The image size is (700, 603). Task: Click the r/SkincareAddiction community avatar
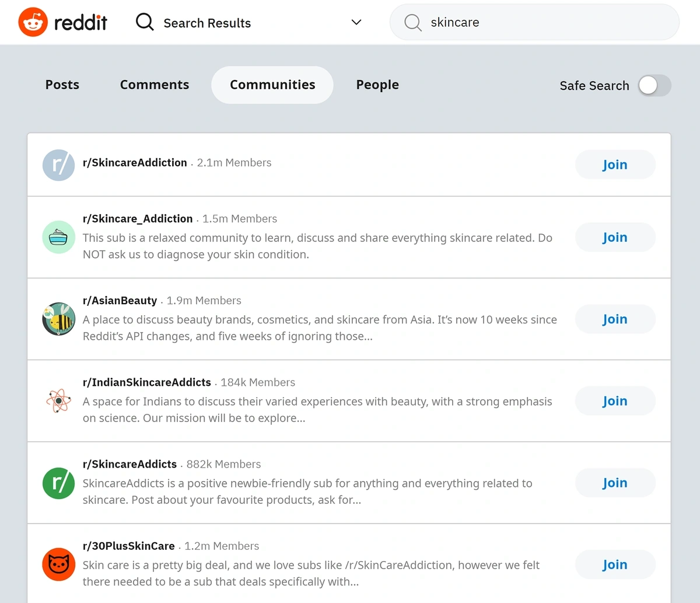coord(59,165)
